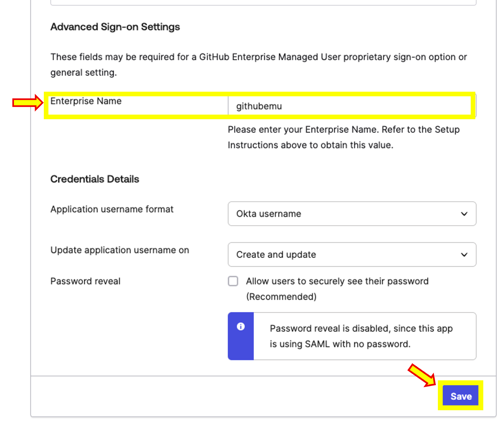Click the Credentials Details heading
Screen dimensions: 504x421
(x=95, y=179)
